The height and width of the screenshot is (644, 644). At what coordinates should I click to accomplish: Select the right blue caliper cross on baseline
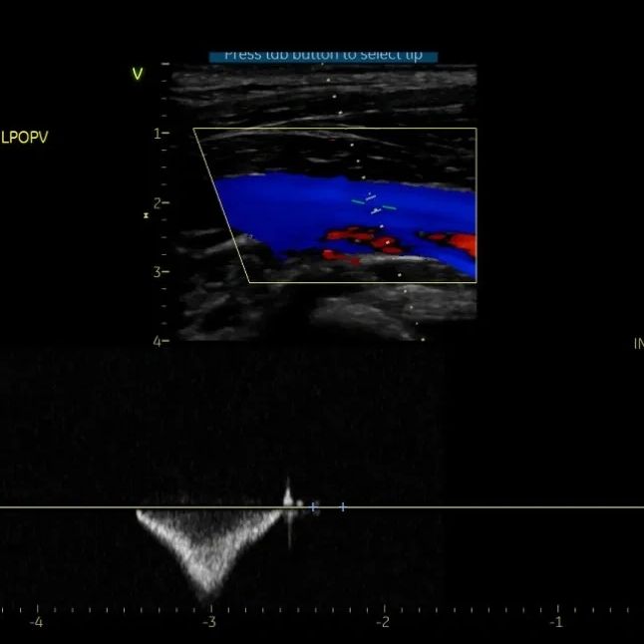pos(343,507)
